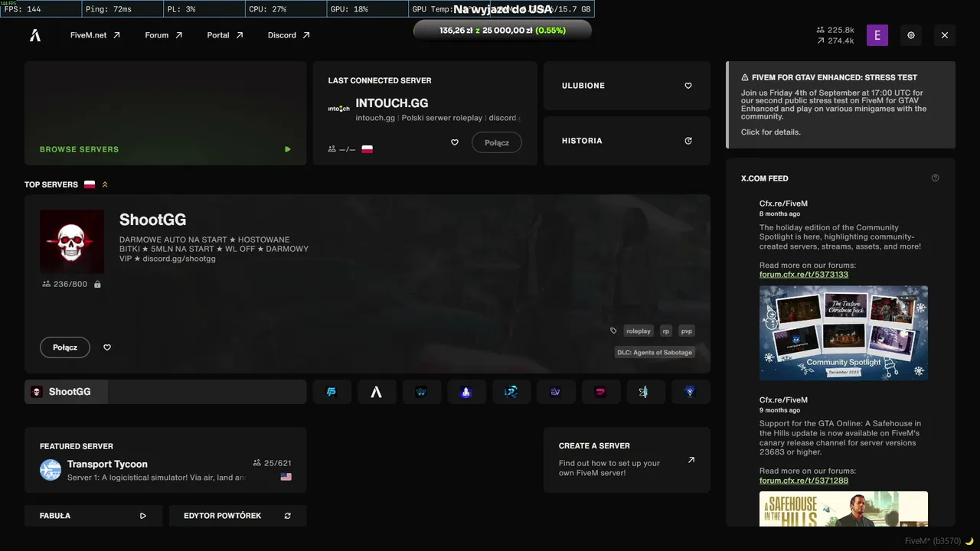The image size is (980, 551).
Task: Select the light-blue sword server icon
Action: (x=645, y=392)
